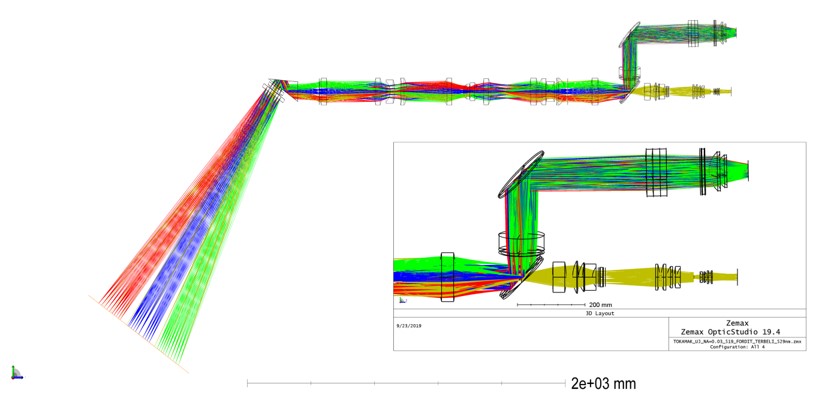Click the 3D Layout title bar
825x393 pixels.
point(600,313)
